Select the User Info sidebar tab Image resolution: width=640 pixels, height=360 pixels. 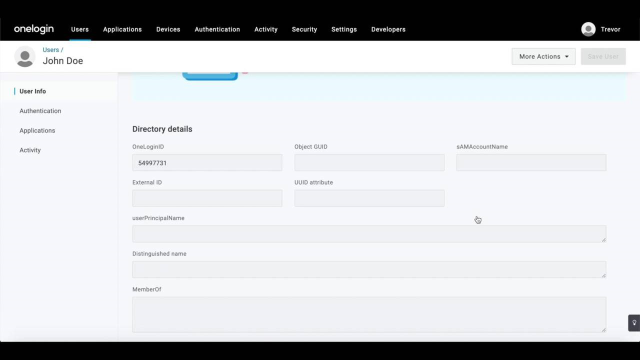[x=33, y=91]
